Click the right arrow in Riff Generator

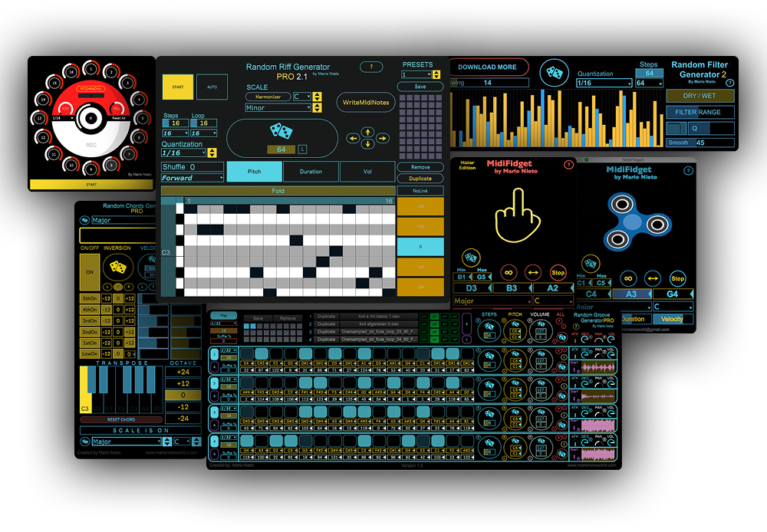click(383, 139)
